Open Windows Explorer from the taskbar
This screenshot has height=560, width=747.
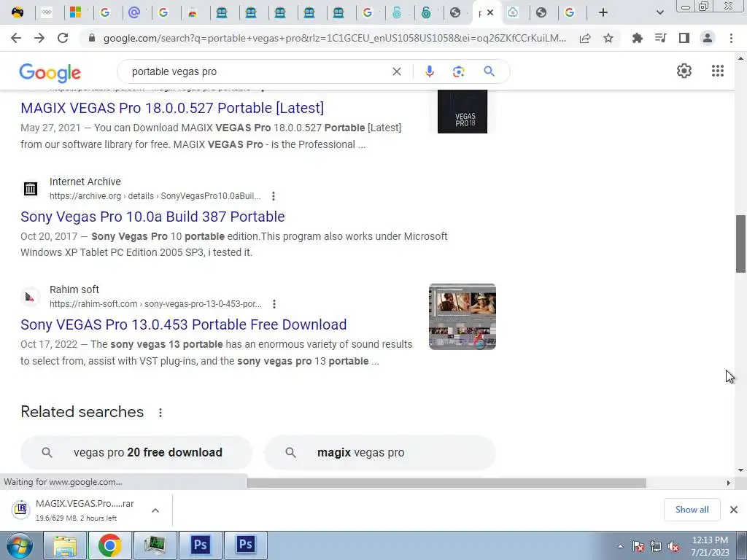pyautogui.click(x=65, y=546)
